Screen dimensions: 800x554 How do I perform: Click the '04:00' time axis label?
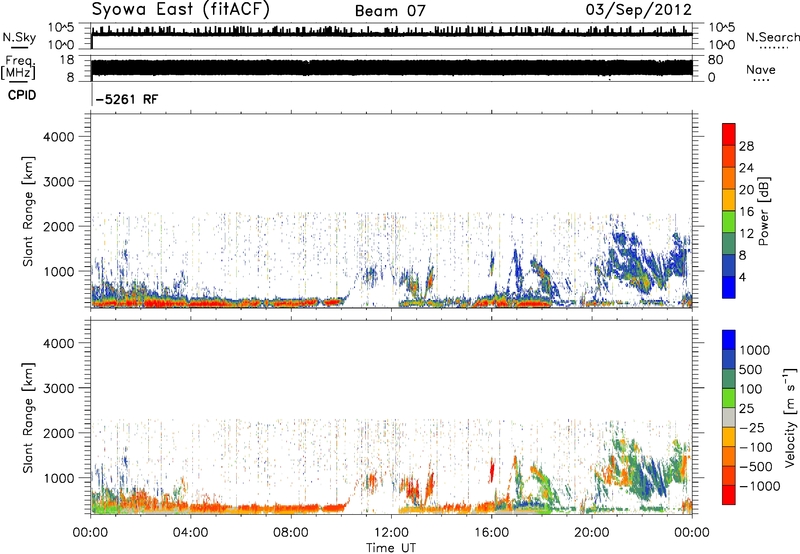(x=190, y=533)
